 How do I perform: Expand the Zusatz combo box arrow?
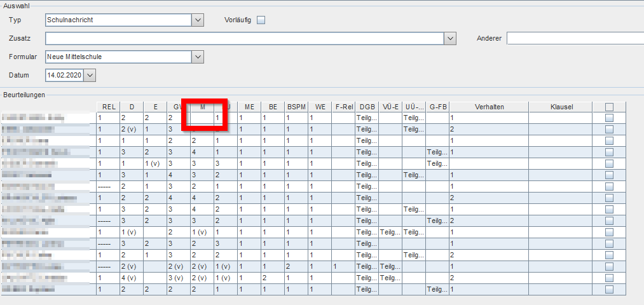point(451,38)
